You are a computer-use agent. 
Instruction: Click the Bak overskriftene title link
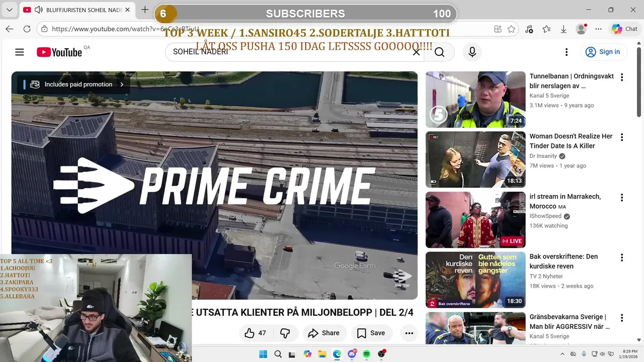click(x=563, y=261)
